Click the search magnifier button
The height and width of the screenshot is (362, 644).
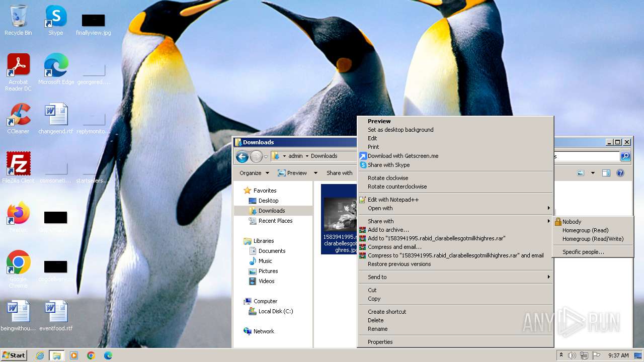point(625,156)
